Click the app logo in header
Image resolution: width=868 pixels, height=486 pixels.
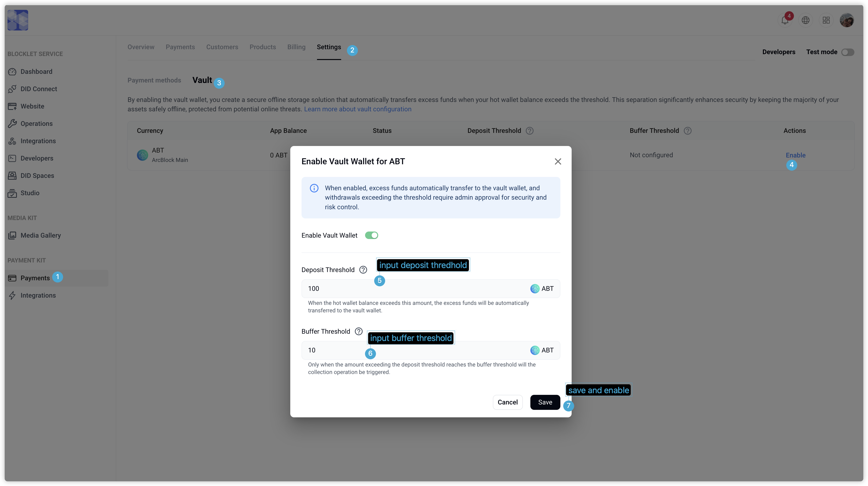tap(18, 20)
